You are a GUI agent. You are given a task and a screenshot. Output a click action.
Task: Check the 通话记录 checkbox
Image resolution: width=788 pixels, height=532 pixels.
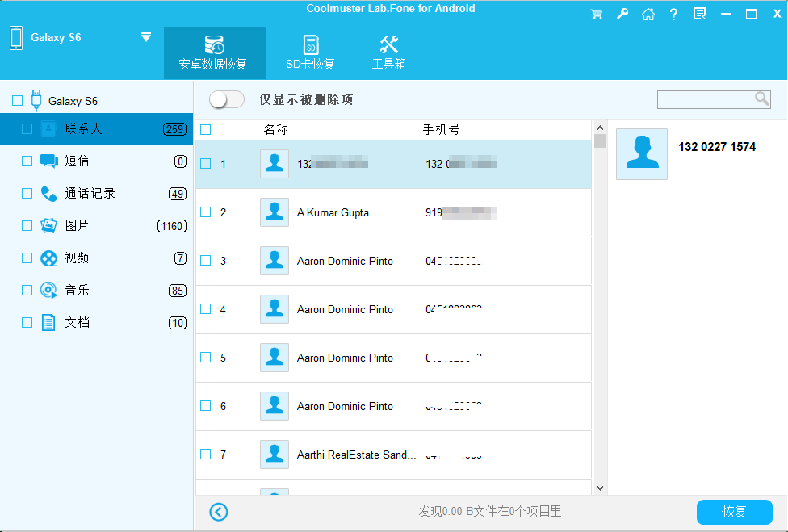[27, 194]
